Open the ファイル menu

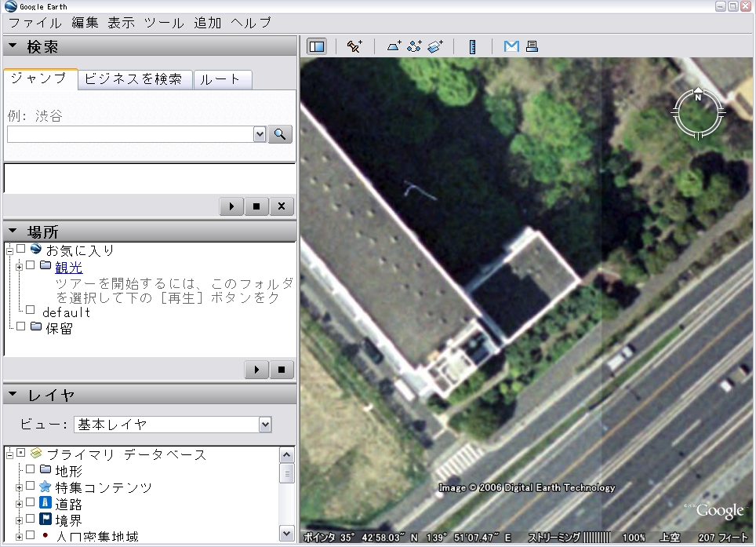(x=35, y=23)
